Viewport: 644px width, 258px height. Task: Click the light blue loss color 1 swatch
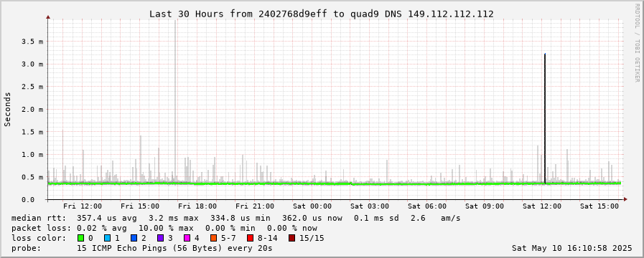[x=107, y=238]
